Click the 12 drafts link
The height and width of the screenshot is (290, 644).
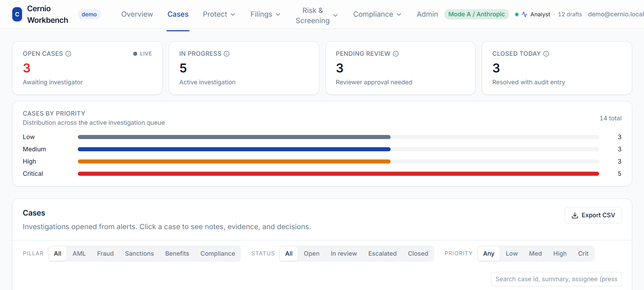[570, 14]
